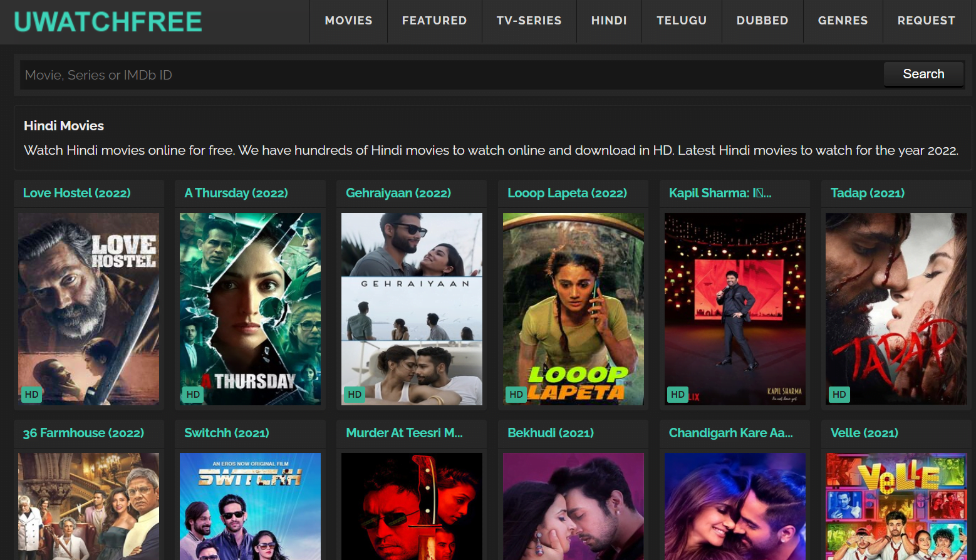
Task: Click the Chandigarh Kare Aashiqui poster
Action: click(x=735, y=506)
